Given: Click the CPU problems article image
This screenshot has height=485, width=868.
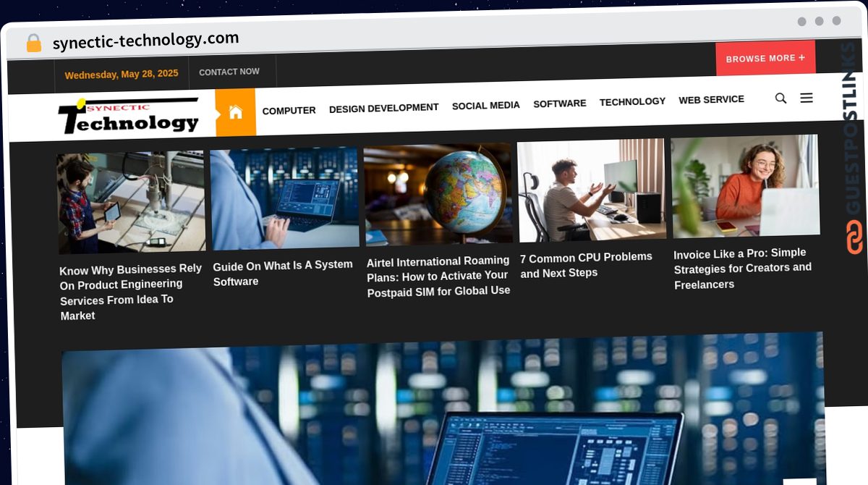Looking at the screenshot, I should coord(592,190).
